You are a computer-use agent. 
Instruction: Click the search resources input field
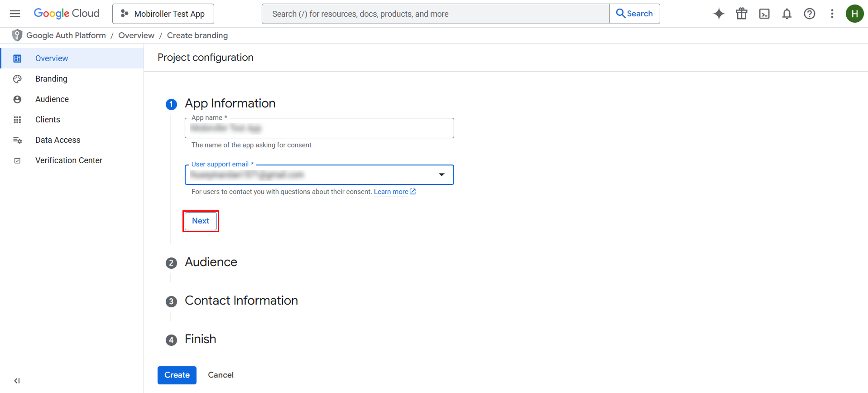coord(436,14)
